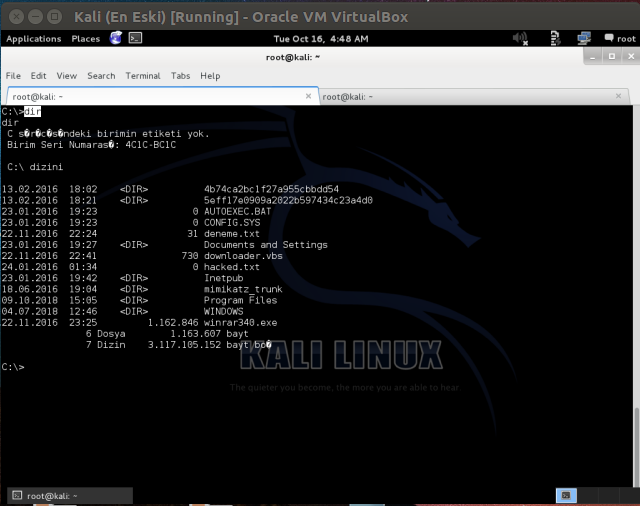This screenshot has height=506, width=640.
Task: Click the terminal vertical scrollbar handle
Action: tap(636, 447)
